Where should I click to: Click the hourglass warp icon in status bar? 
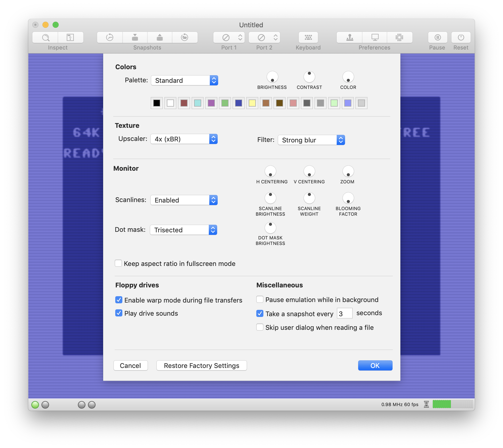point(426,404)
